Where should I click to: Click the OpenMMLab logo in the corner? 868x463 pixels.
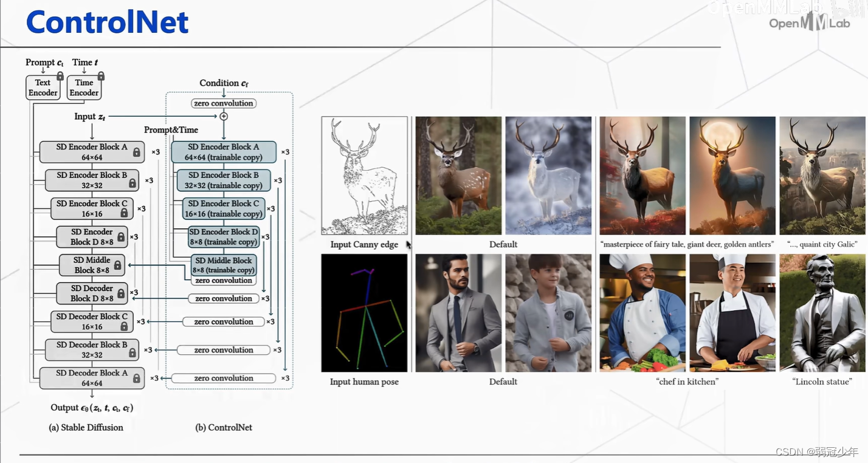coord(808,22)
